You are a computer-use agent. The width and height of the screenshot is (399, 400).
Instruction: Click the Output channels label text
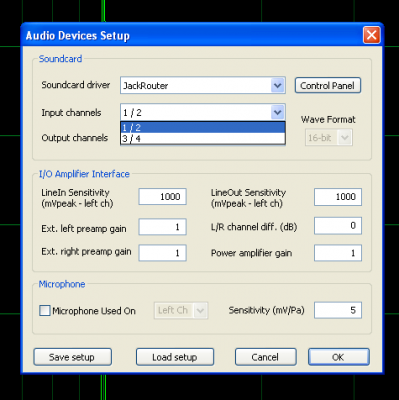pyautogui.click(x=75, y=138)
